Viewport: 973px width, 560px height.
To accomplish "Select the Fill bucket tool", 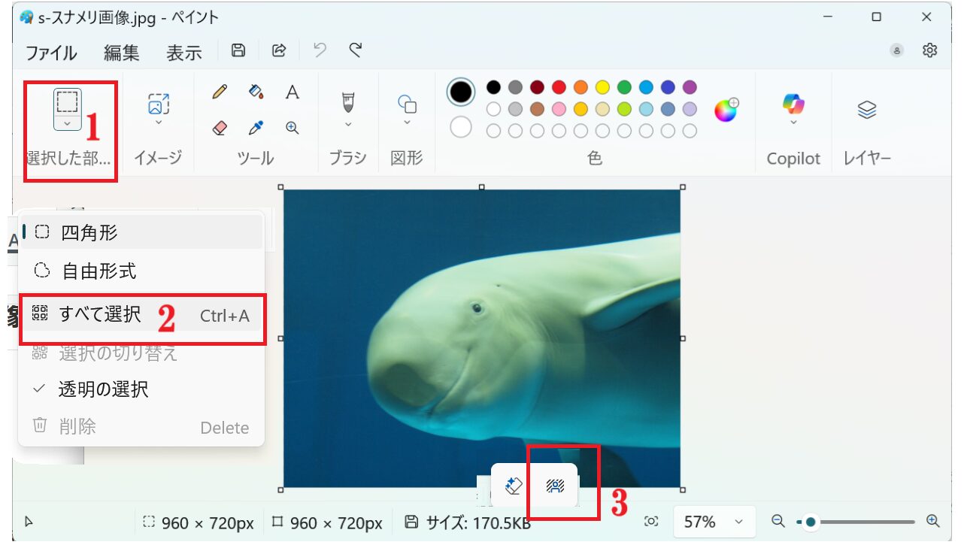I will click(x=256, y=92).
